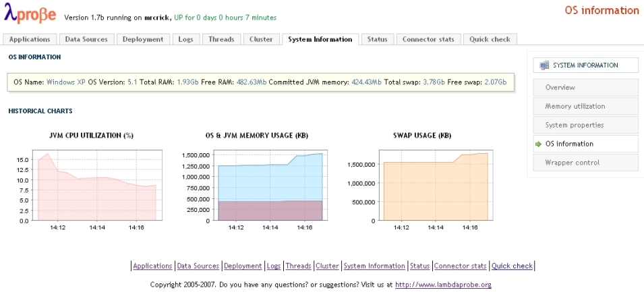This screenshot has height=307, width=644.
Task: Visit the http://www.lambdaprobe.org link
Action: (x=443, y=284)
